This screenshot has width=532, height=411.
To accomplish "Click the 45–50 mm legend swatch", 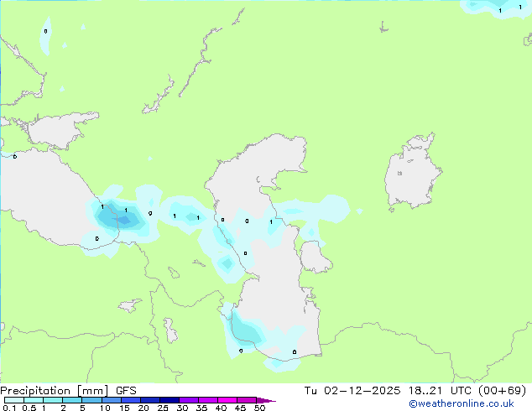I will [247, 400].
